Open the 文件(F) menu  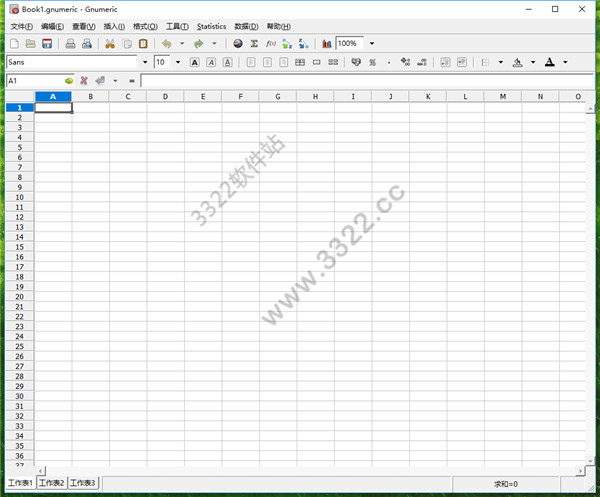[21, 26]
